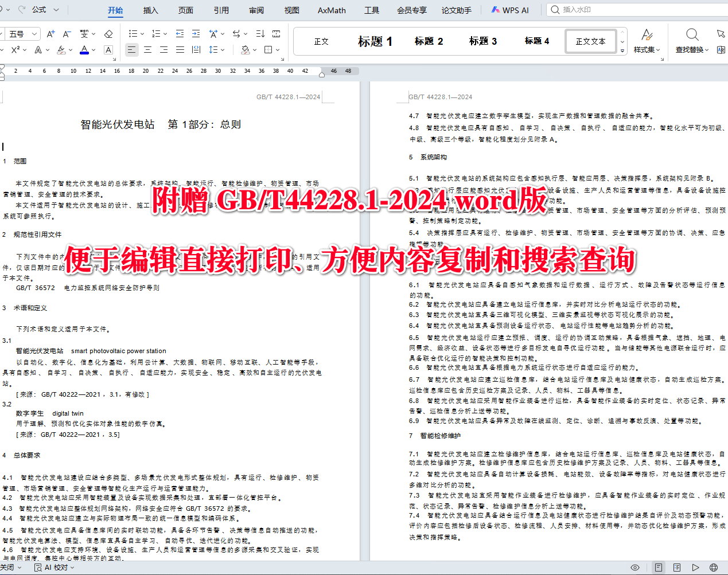
Task: Expand shading color dropdown arrow
Action: [254, 50]
